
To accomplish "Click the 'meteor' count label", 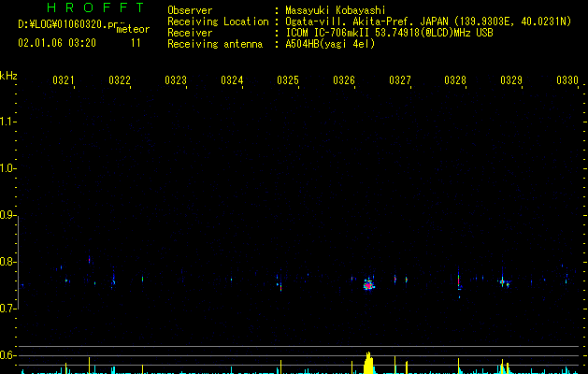I will [x=133, y=29].
